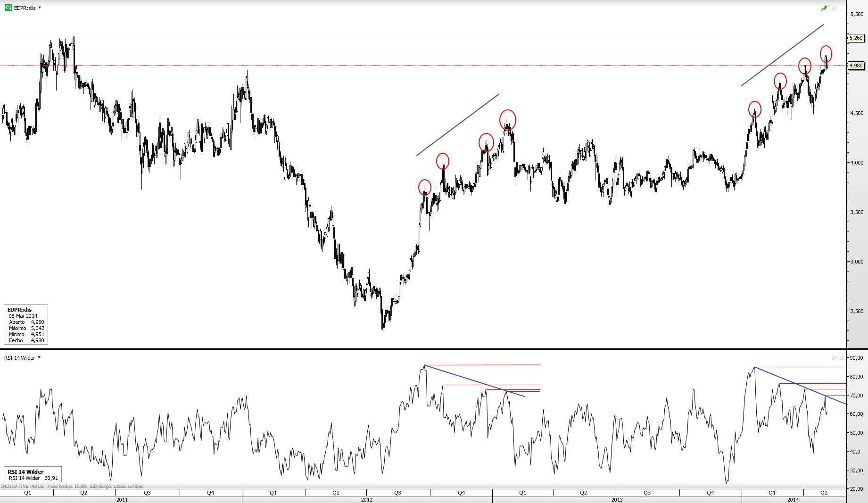Click the green Eq equity icon

coord(8,8)
